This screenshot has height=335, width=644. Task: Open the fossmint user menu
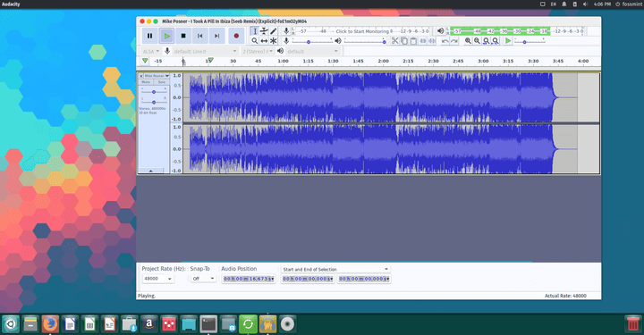click(x=629, y=4)
